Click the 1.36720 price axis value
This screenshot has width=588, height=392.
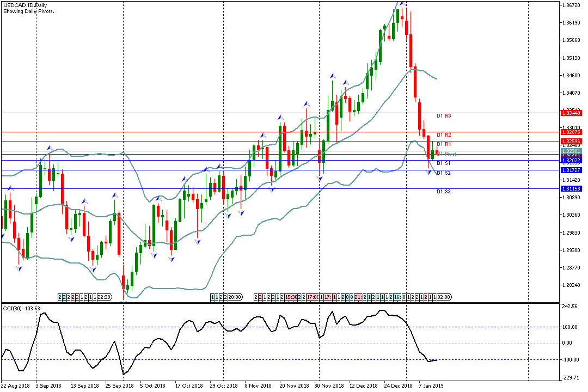571,5
